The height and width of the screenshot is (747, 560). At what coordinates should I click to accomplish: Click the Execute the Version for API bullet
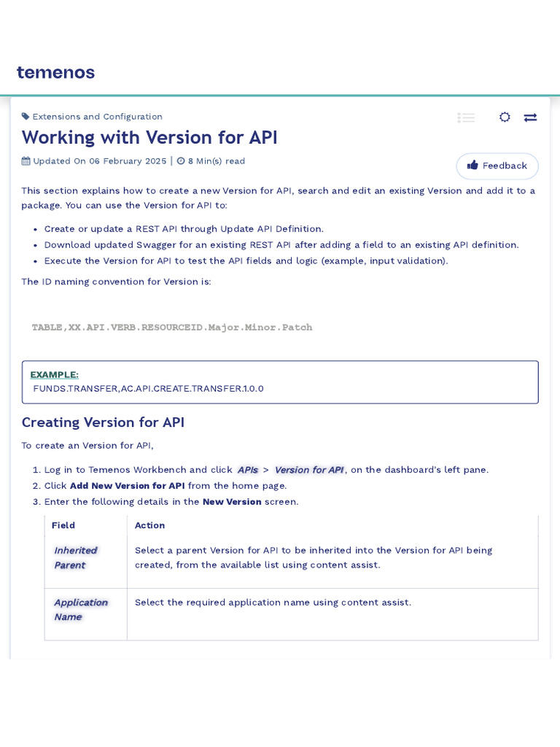(246, 260)
